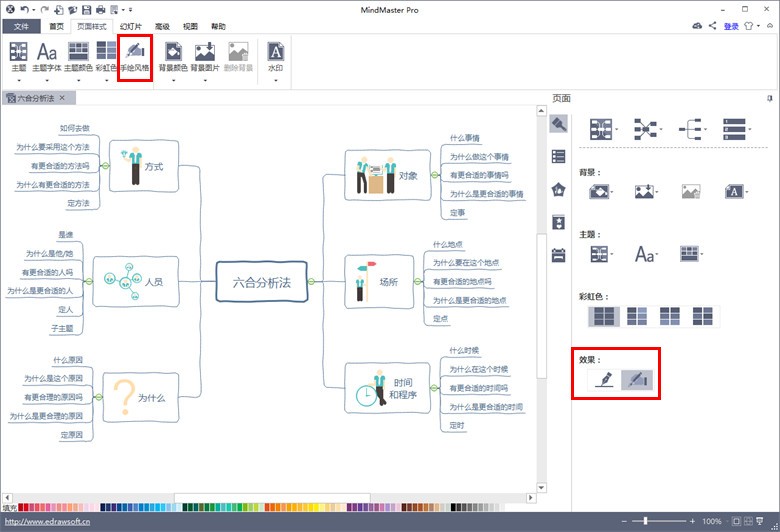Open the numbering list dropdown in side panel
Viewport: 780px width, 532px height.
(737, 129)
